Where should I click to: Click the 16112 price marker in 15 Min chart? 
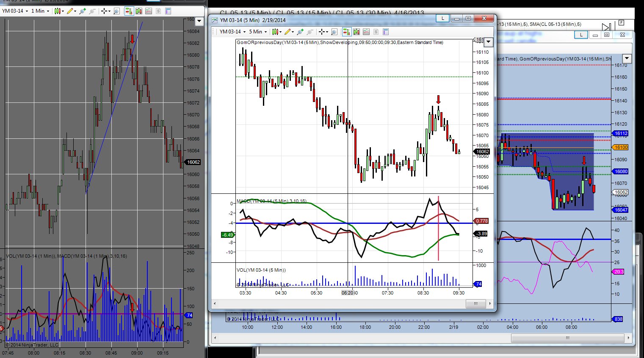pyautogui.click(x=621, y=133)
